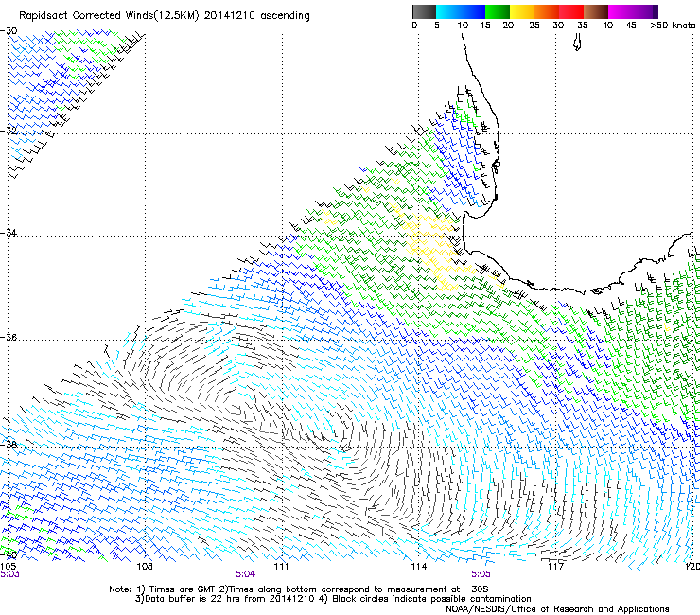Click the '>50 knots' legend label
The height and width of the screenshot is (615, 700).
pyautogui.click(x=673, y=26)
